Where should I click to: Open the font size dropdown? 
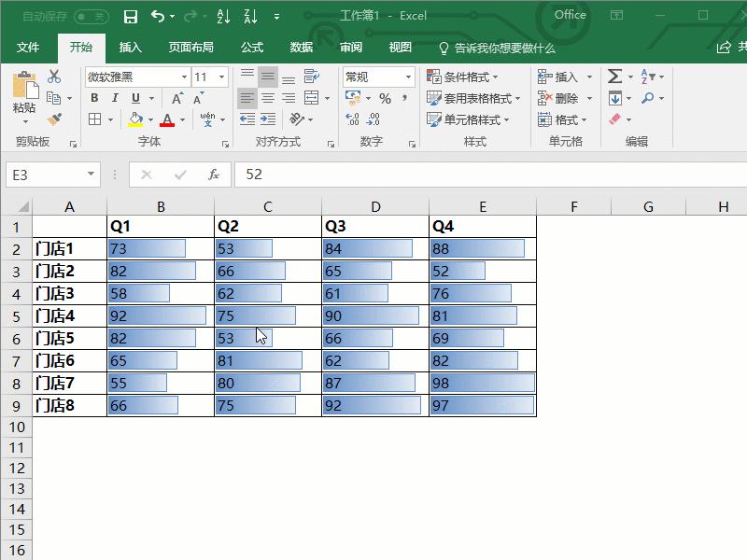tap(221, 77)
